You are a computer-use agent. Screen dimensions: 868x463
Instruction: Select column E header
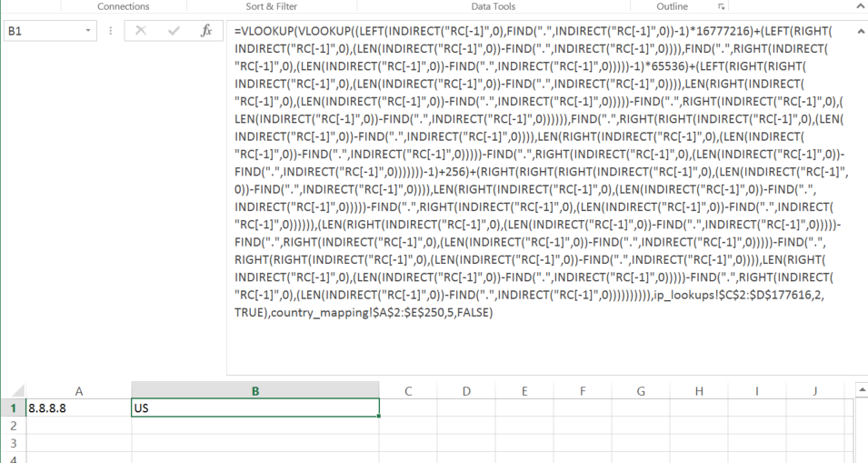tap(524, 391)
